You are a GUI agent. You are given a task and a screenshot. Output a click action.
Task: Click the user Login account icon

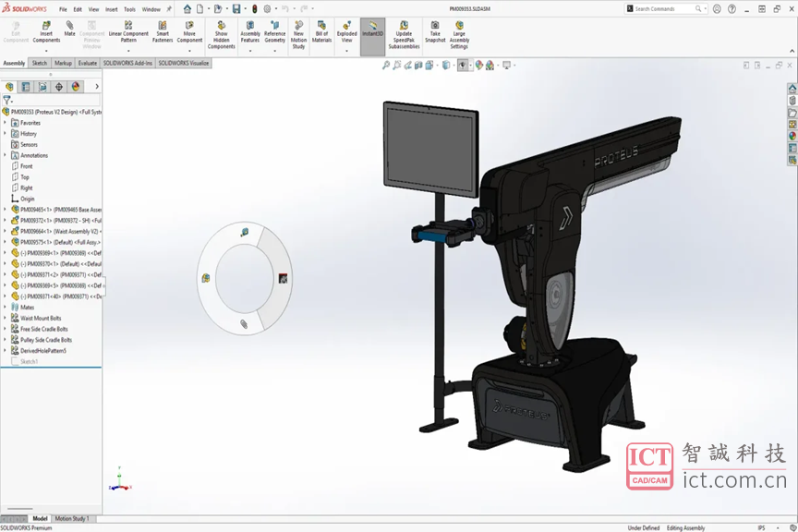tap(717, 8)
